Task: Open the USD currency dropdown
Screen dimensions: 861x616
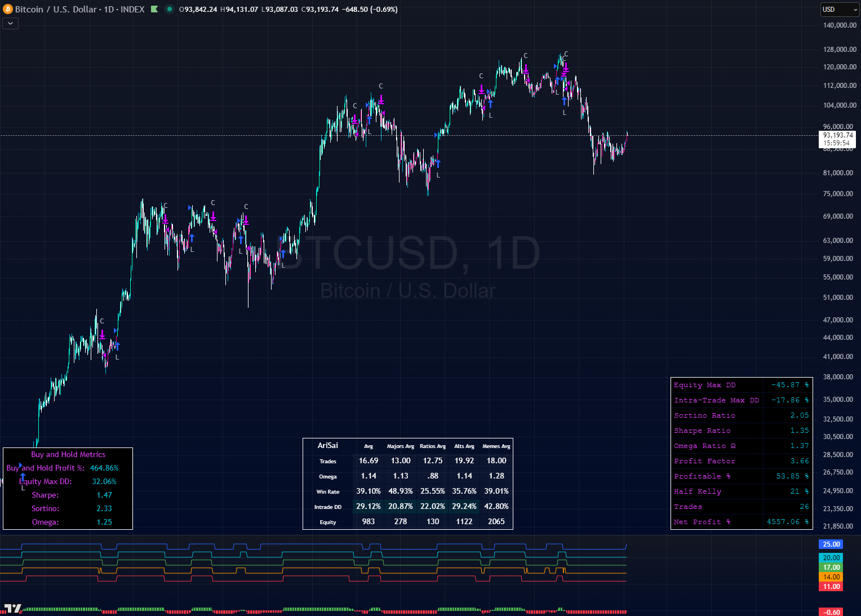Action: (x=838, y=10)
